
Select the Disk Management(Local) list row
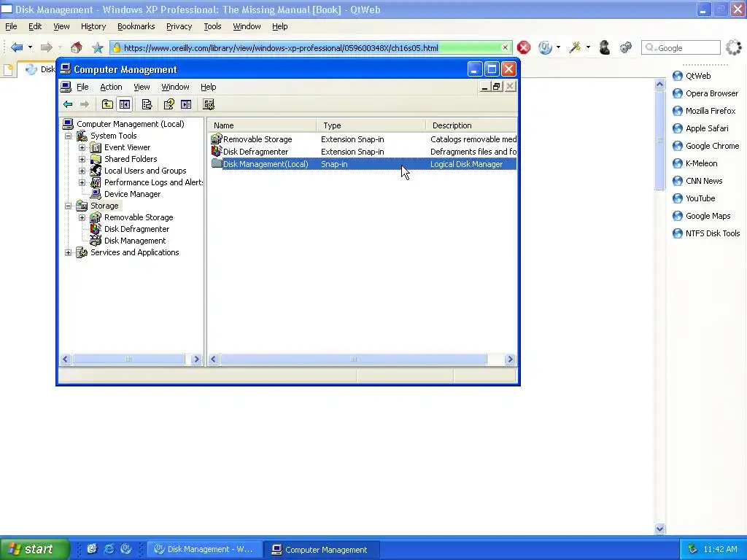(x=363, y=164)
